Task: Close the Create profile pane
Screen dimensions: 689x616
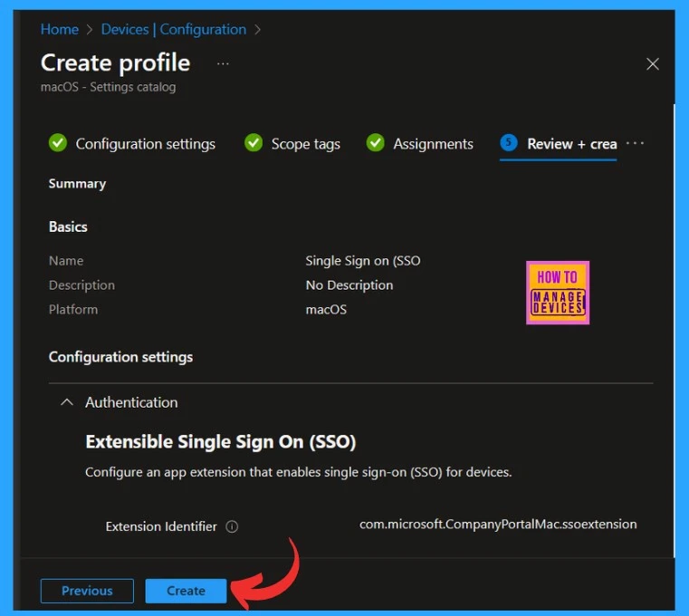Action: click(653, 64)
